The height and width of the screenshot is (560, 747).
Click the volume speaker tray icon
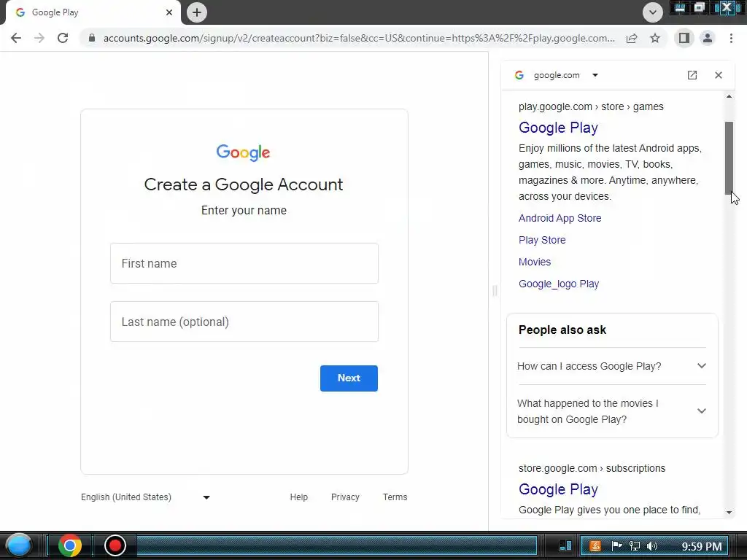pos(652,546)
